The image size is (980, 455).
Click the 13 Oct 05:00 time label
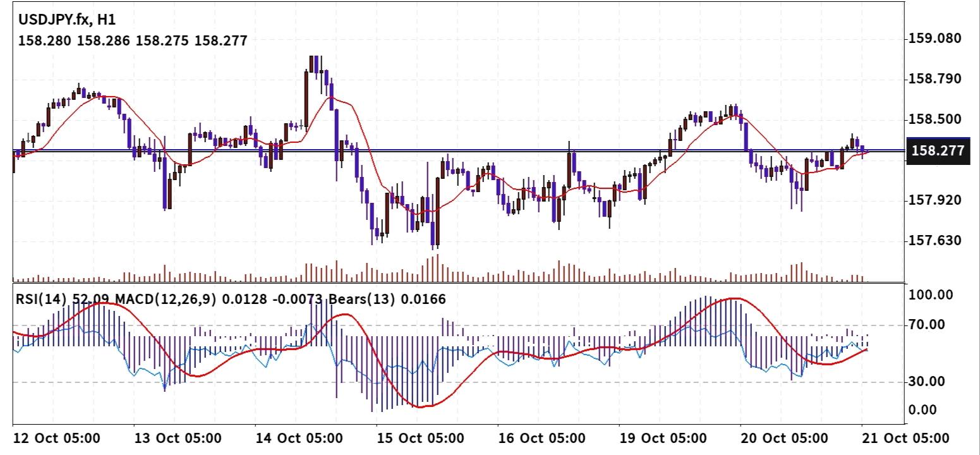click(x=178, y=439)
